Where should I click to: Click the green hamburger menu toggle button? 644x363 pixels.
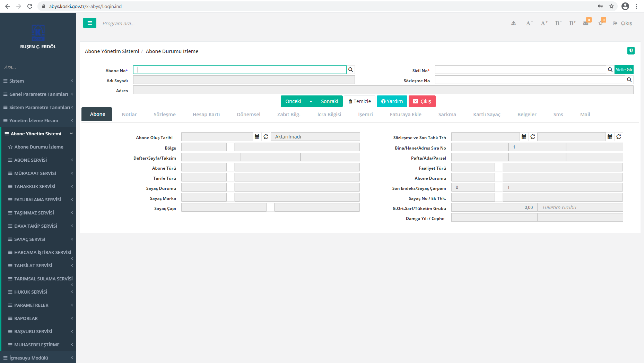pyautogui.click(x=89, y=23)
